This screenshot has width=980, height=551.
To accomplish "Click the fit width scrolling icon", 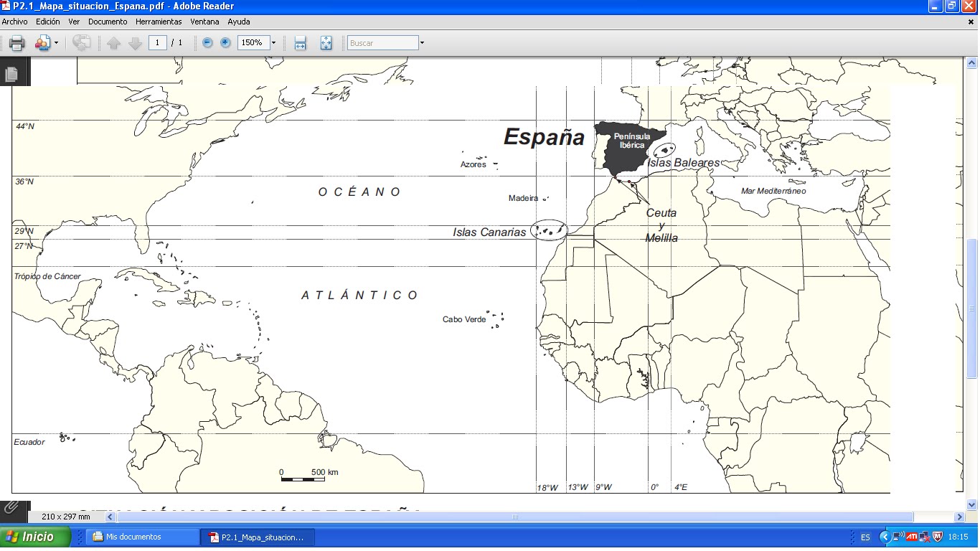I will (300, 43).
